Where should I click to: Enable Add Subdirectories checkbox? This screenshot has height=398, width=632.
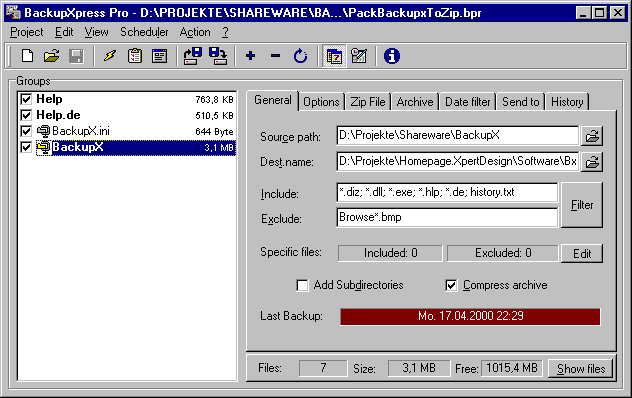coord(302,285)
